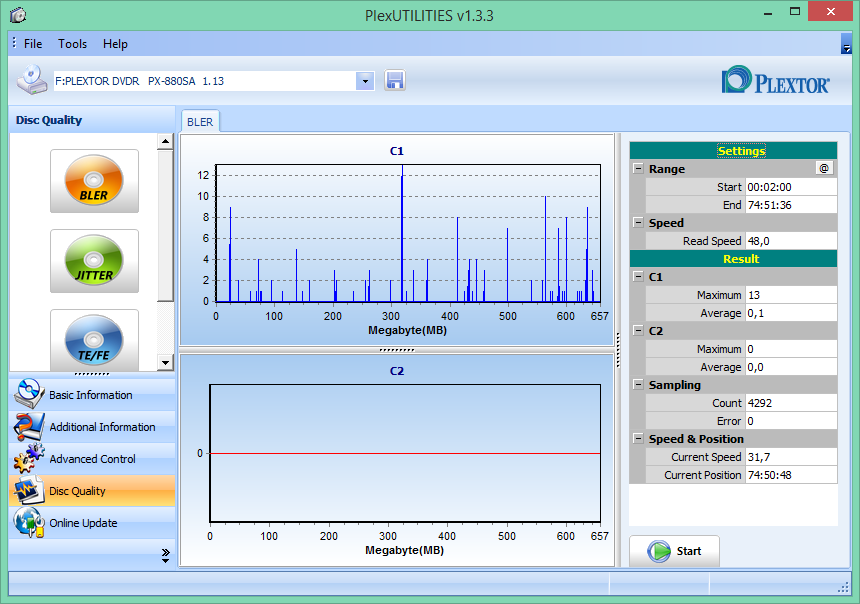Click the @ button in Range row
860x604 pixels.
click(x=824, y=168)
